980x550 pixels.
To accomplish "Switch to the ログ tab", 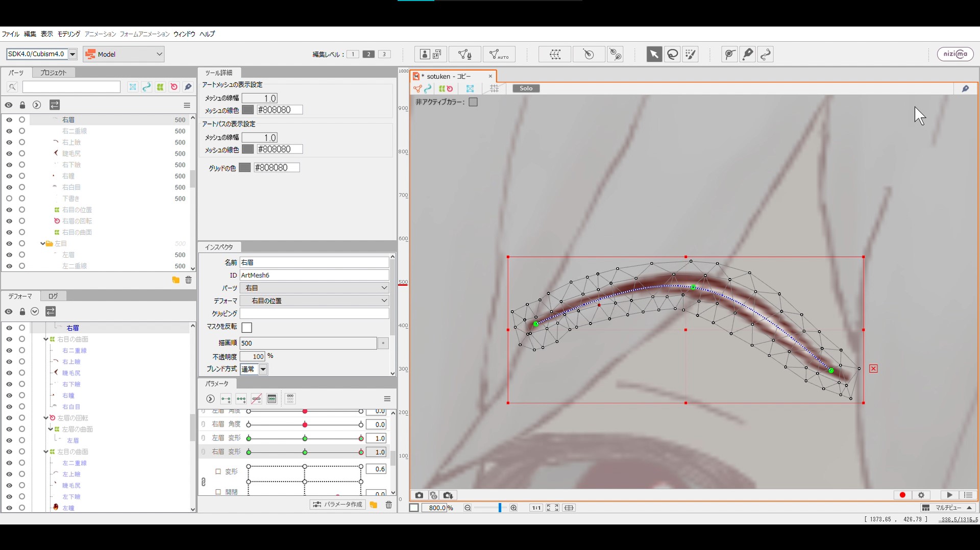I will coord(53,296).
